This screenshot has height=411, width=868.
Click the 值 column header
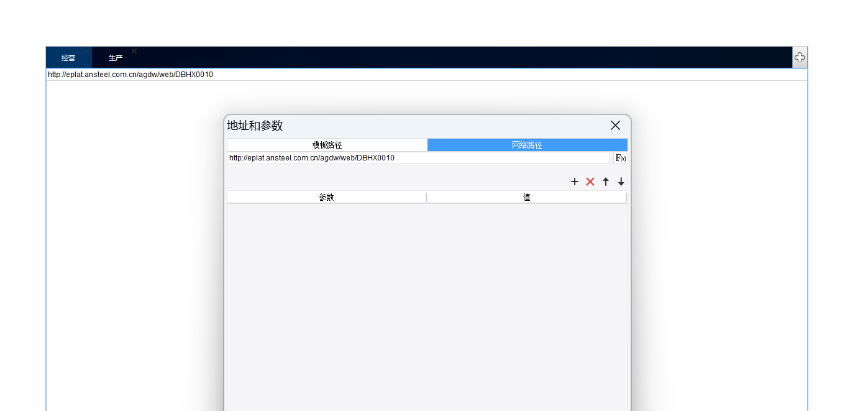526,197
